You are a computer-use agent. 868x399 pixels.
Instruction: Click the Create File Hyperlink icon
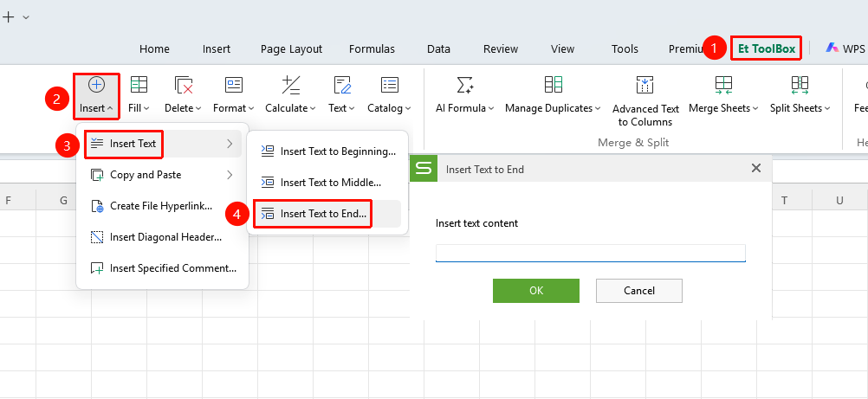(97, 206)
